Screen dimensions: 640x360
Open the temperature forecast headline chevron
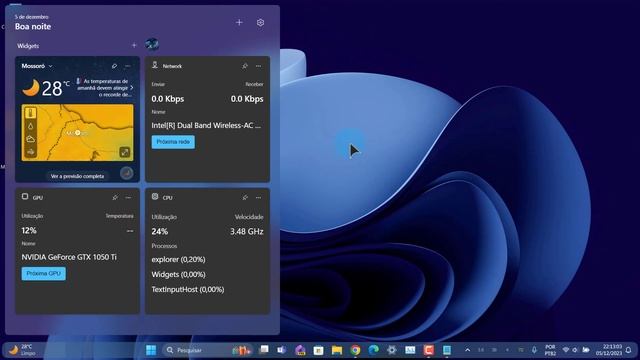tap(131, 88)
